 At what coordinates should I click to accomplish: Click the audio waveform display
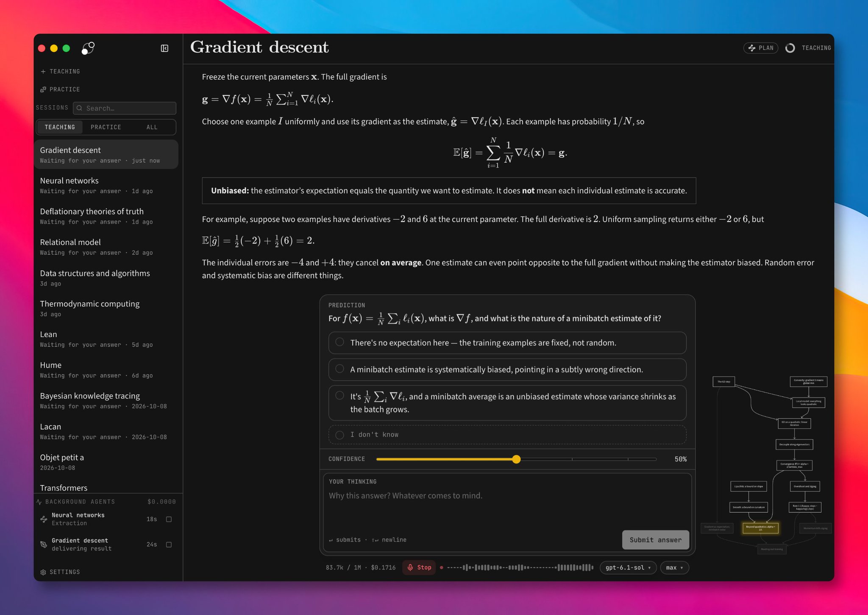[520, 567]
